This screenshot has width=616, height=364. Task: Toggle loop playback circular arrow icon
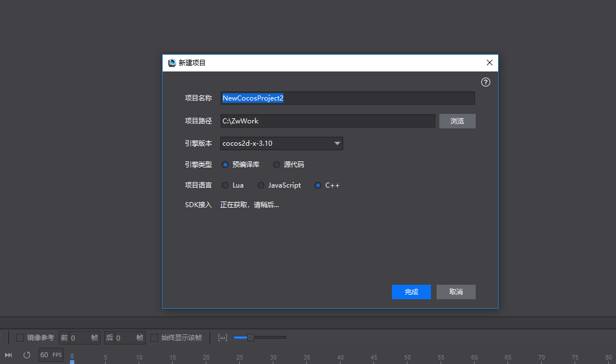pyautogui.click(x=27, y=355)
